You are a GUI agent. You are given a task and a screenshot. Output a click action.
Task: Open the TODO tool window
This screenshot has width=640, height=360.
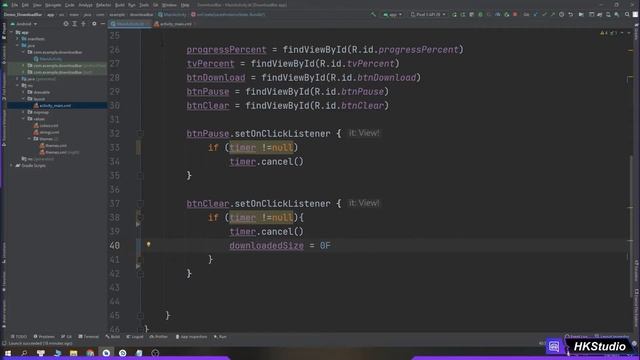[x=19, y=337]
